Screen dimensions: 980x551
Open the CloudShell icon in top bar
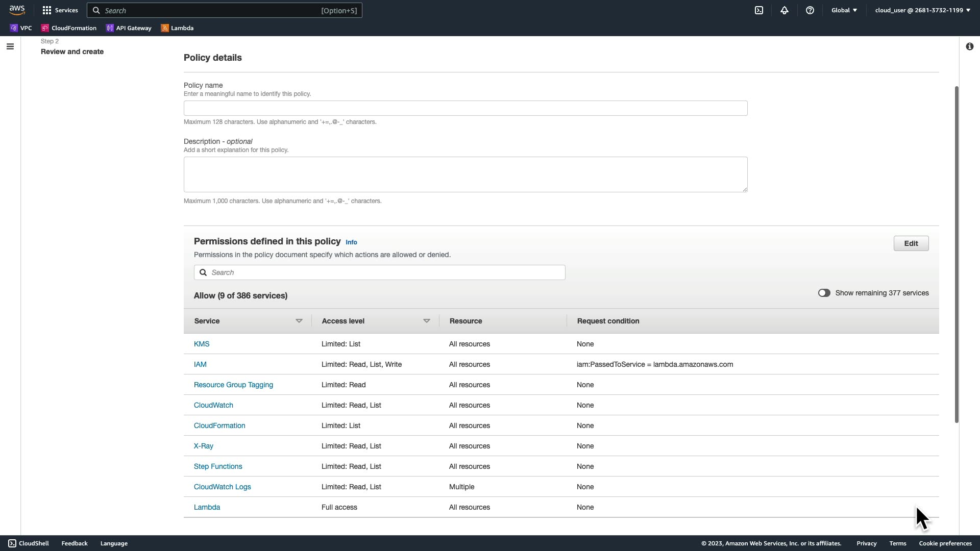[759, 10]
